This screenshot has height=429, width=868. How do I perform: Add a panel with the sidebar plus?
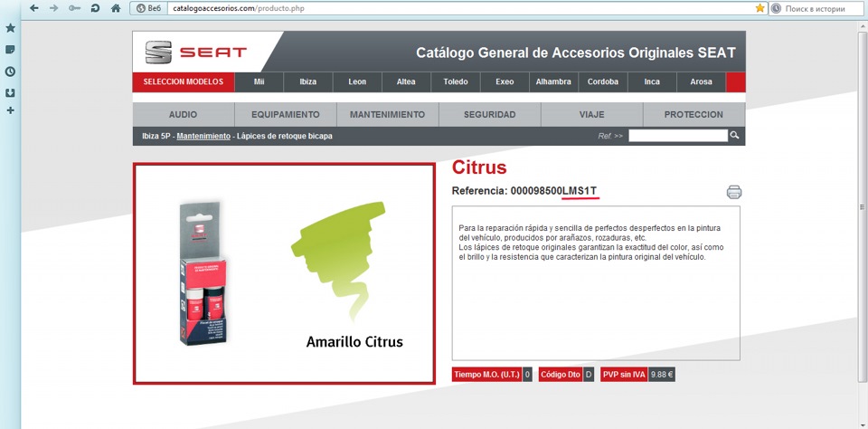pos(10,110)
